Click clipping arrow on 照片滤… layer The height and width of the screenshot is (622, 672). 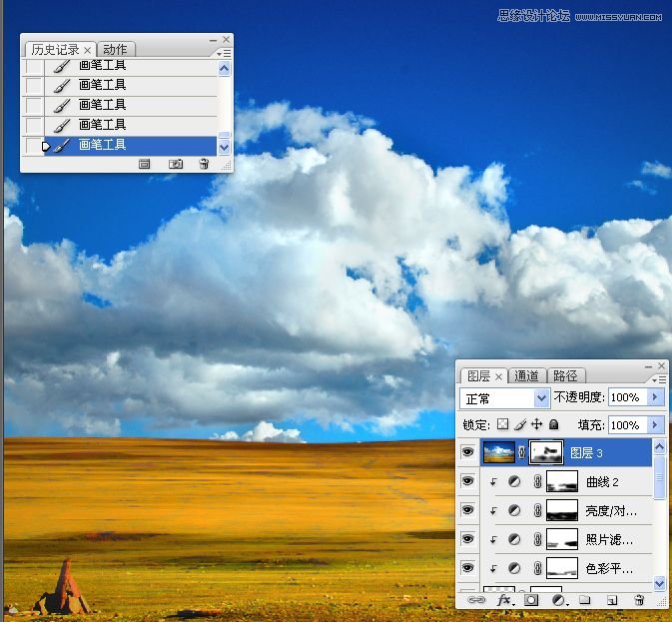tap(493, 539)
